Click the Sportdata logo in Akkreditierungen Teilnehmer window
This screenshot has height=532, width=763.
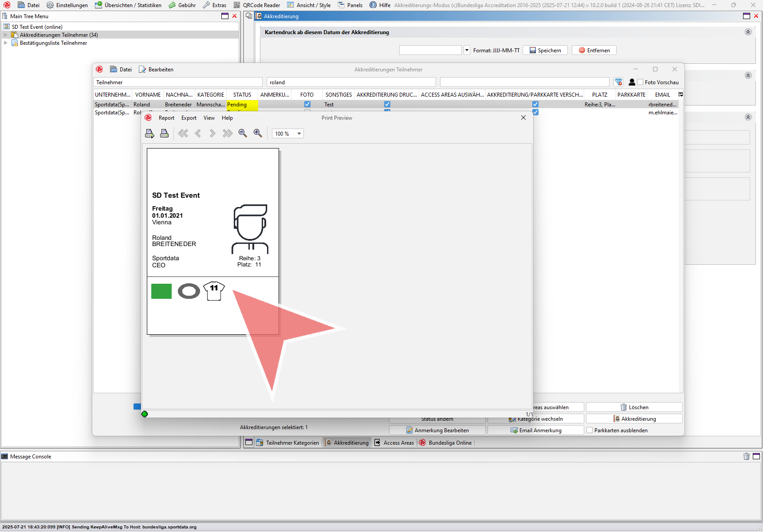(99, 69)
